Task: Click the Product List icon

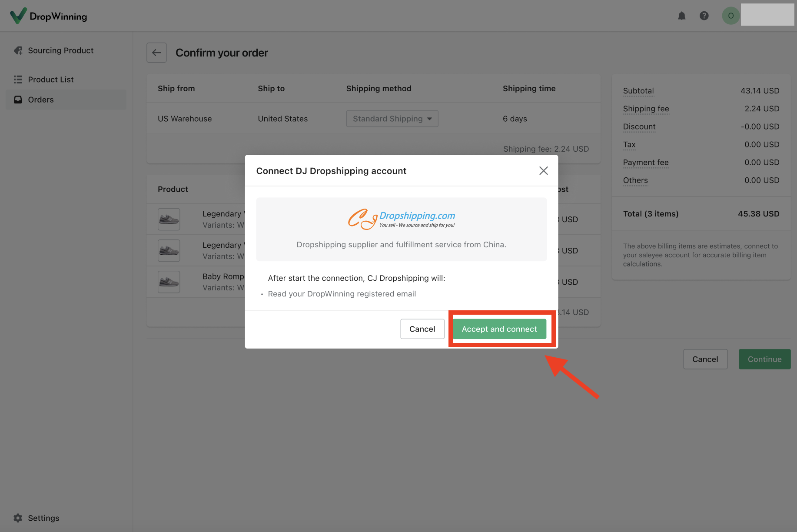Action: pos(18,80)
